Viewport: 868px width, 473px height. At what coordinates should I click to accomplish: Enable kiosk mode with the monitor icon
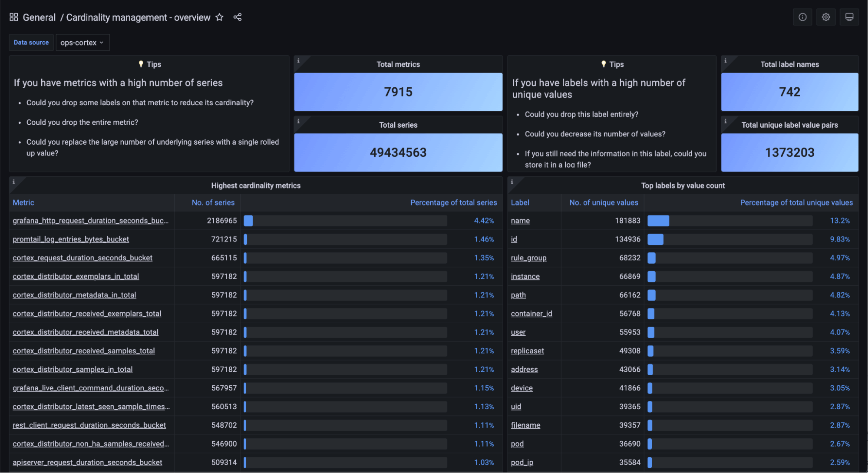tap(849, 17)
